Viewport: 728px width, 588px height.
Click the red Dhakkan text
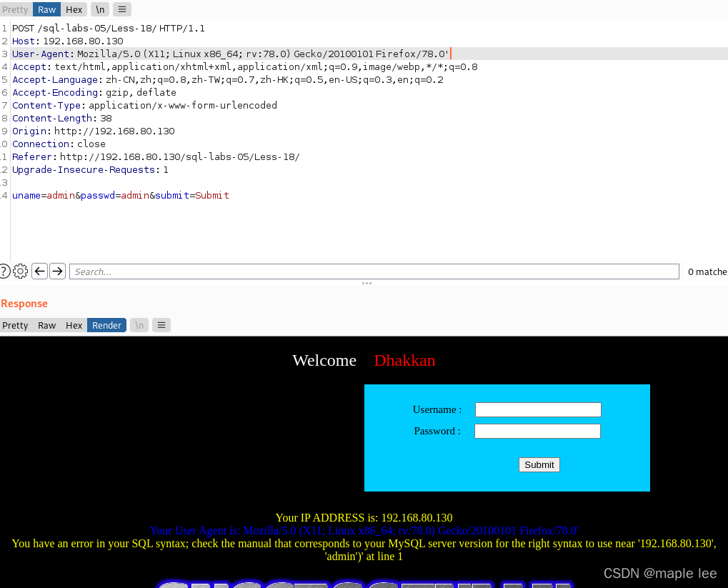point(404,360)
